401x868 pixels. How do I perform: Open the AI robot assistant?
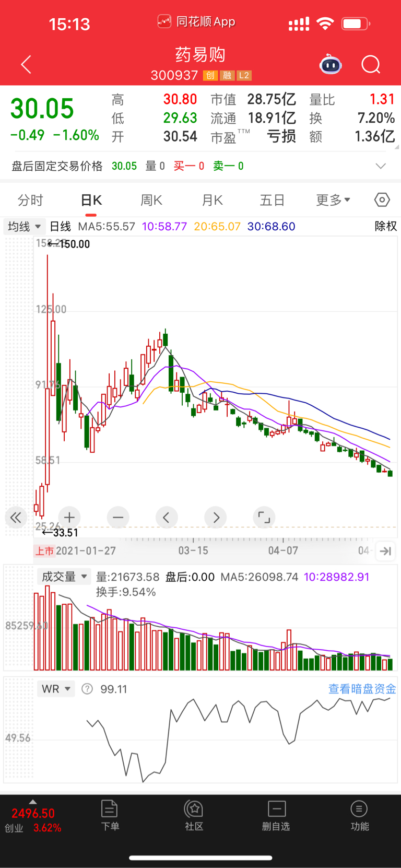pyautogui.click(x=331, y=65)
